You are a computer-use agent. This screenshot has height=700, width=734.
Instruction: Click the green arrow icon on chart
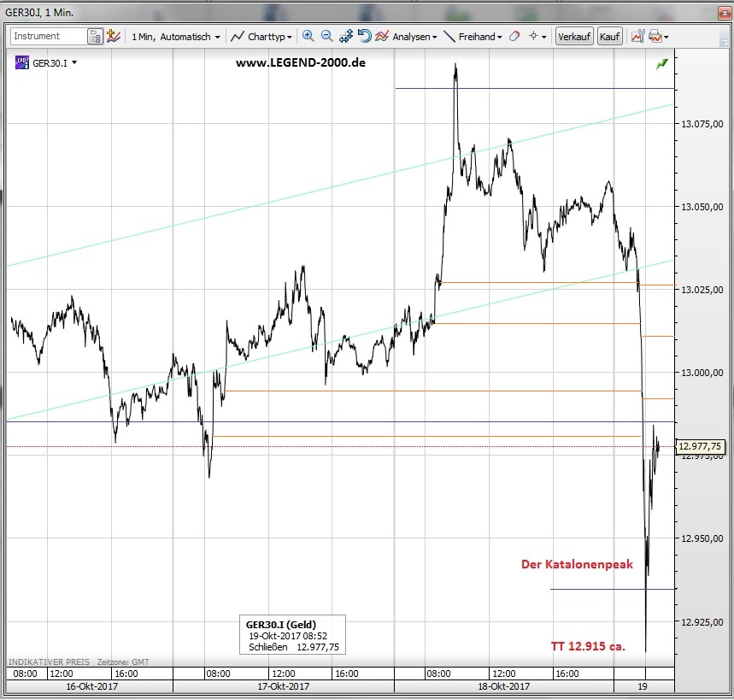pyautogui.click(x=662, y=64)
